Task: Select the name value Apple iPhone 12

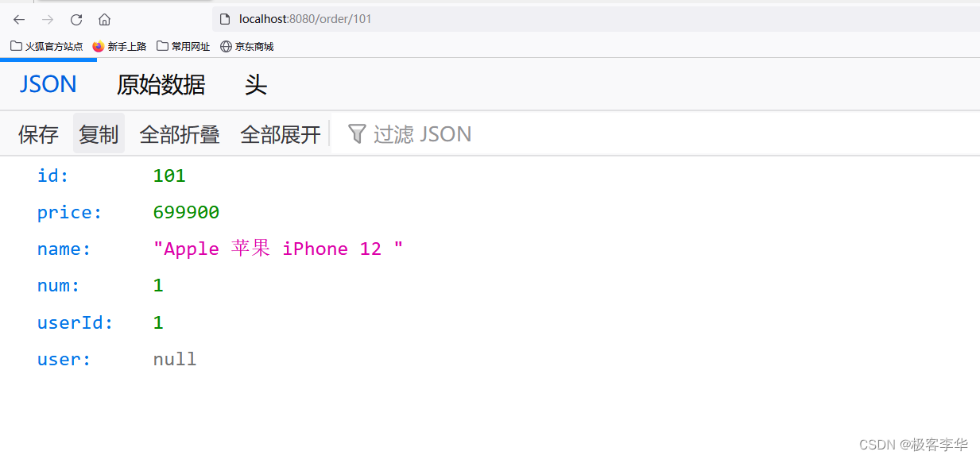Action: pos(278,249)
